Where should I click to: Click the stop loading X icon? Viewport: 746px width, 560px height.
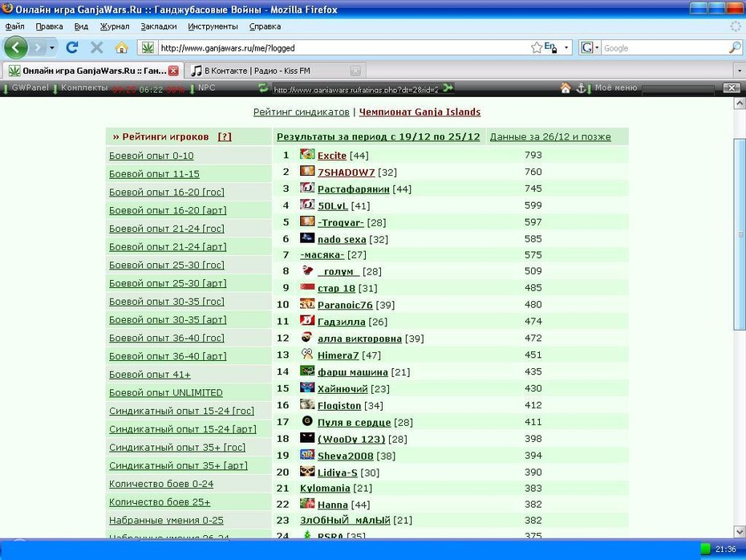coord(96,47)
